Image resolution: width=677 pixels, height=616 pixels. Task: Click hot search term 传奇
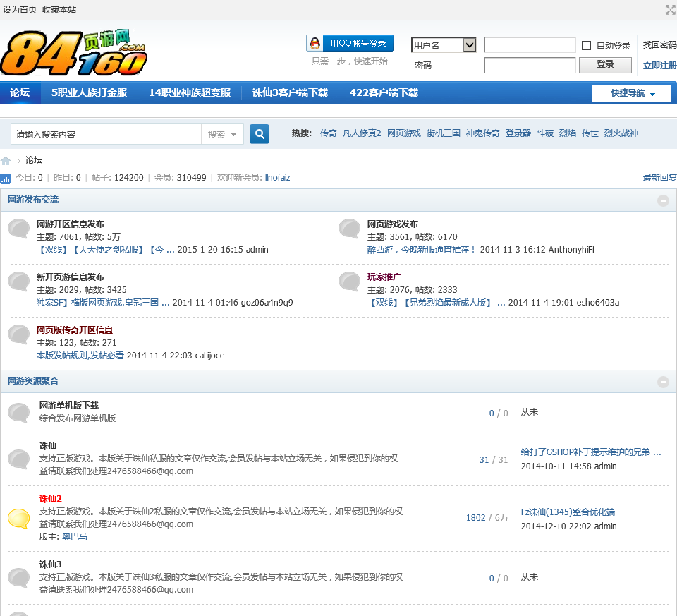point(328,133)
